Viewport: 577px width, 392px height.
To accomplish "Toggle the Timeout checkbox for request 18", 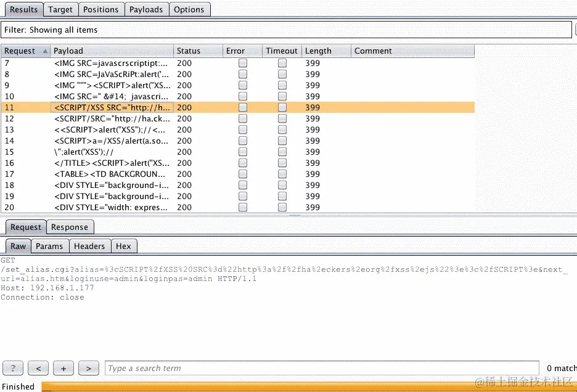I will point(282,185).
